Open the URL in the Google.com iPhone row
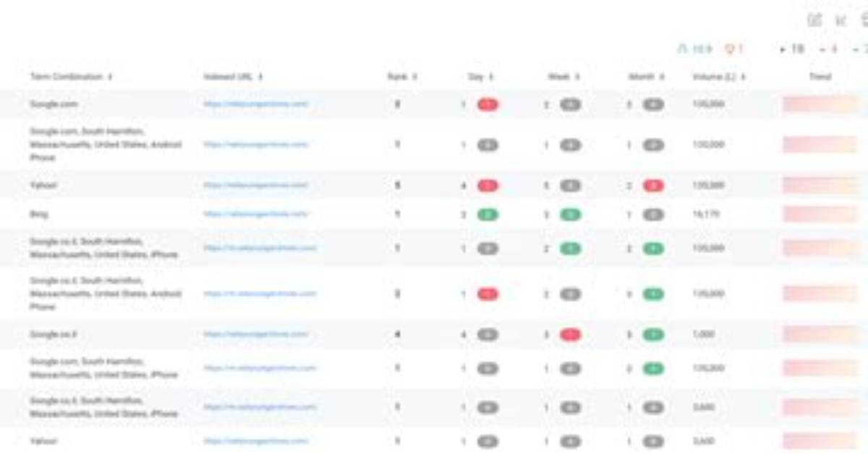The height and width of the screenshot is (454, 868). [x=260, y=368]
